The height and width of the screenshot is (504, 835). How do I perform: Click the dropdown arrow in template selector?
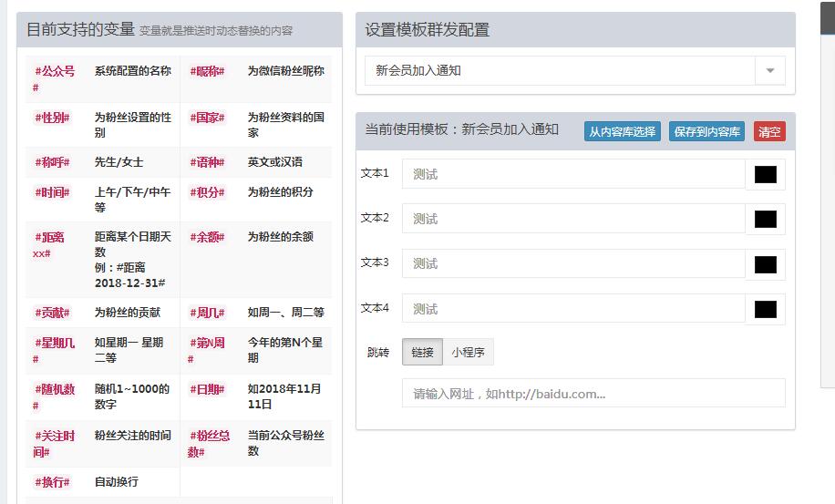coord(769,71)
